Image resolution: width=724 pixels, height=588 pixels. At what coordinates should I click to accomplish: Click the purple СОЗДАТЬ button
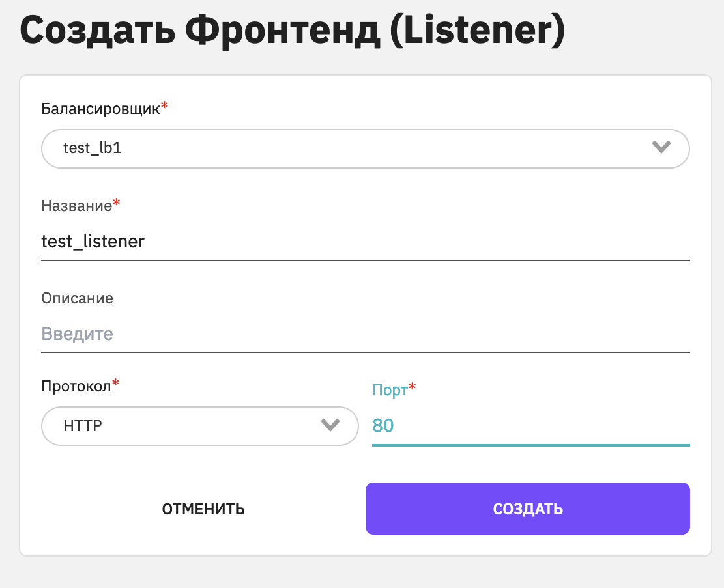point(528,509)
